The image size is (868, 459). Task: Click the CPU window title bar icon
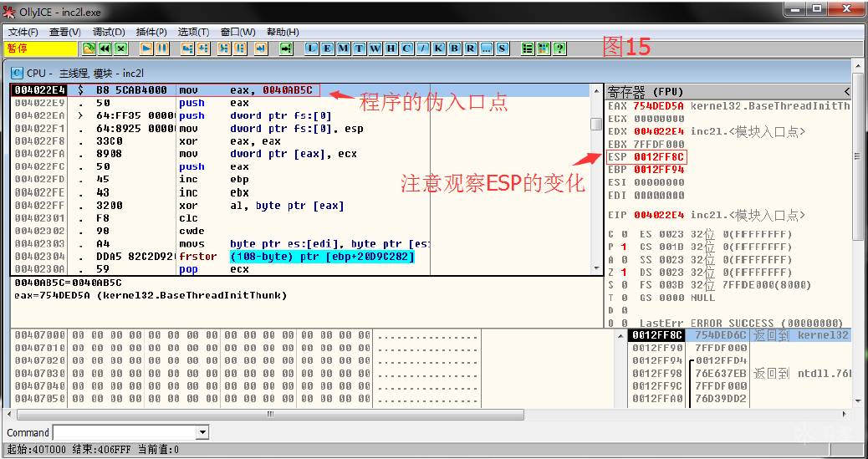18,73
